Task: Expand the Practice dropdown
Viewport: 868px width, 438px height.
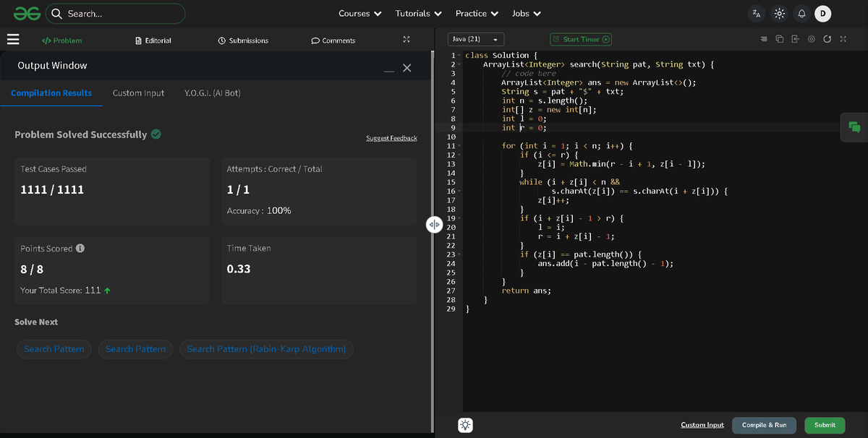Action: 477,14
